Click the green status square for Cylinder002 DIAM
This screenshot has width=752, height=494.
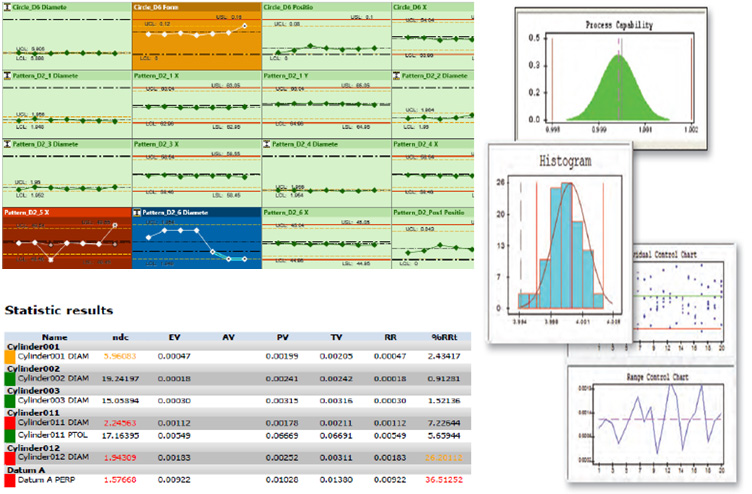coord(10,379)
